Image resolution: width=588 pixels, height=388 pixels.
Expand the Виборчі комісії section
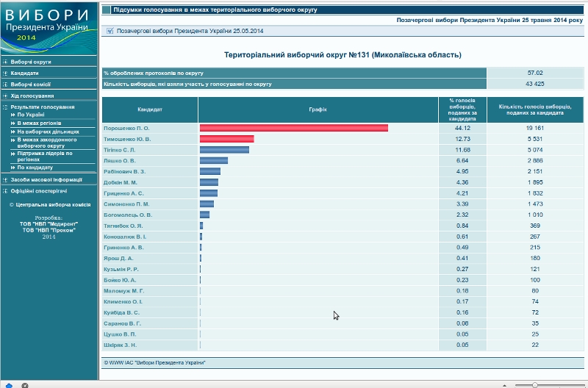[5, 85]
